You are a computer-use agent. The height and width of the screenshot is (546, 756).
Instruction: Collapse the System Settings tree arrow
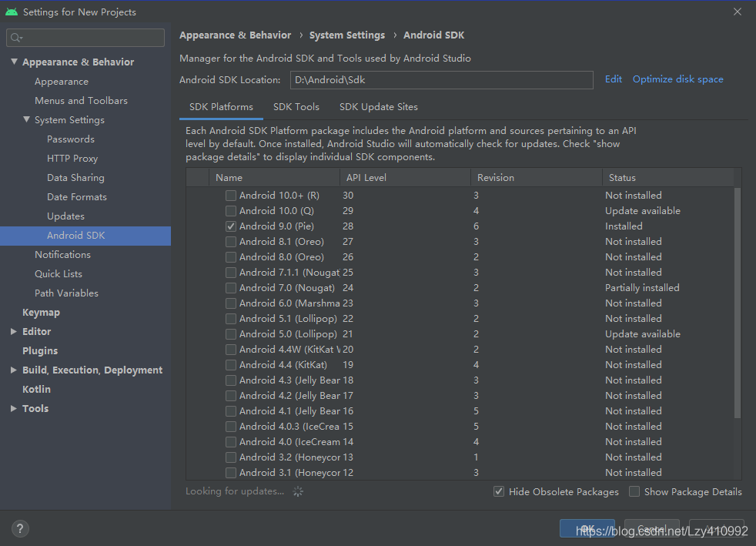(26, 119)
